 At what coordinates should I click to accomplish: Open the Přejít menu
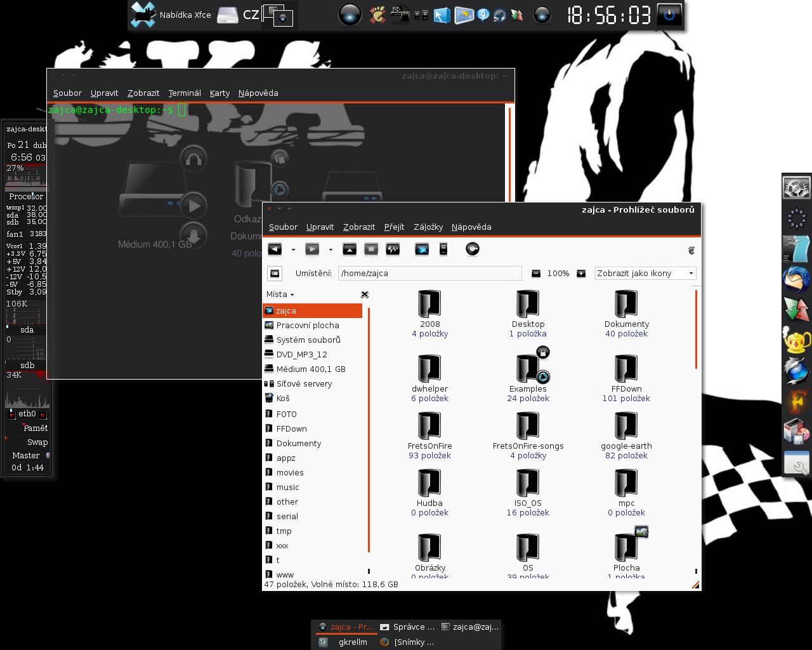394,227
